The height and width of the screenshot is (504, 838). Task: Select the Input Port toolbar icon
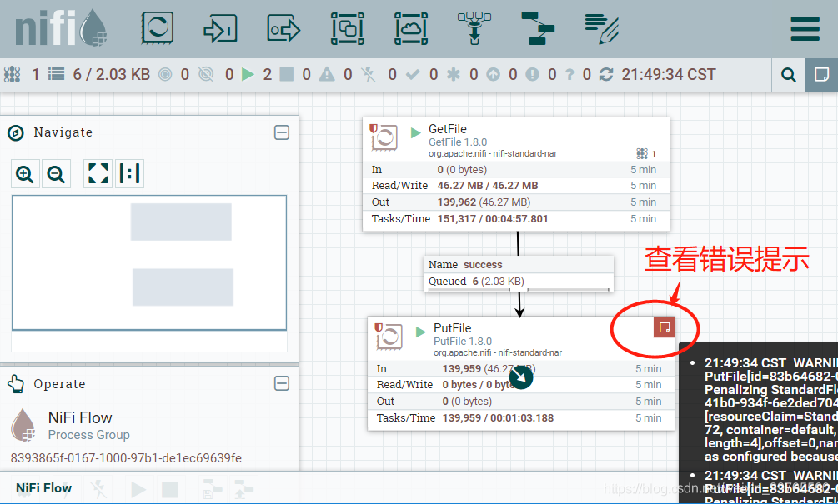tap(220, 29)
